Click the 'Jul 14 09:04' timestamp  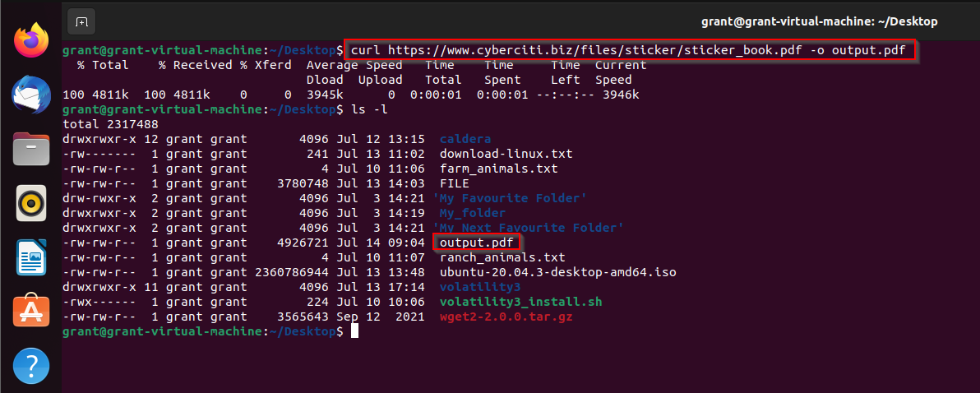(x=381, y=243)
